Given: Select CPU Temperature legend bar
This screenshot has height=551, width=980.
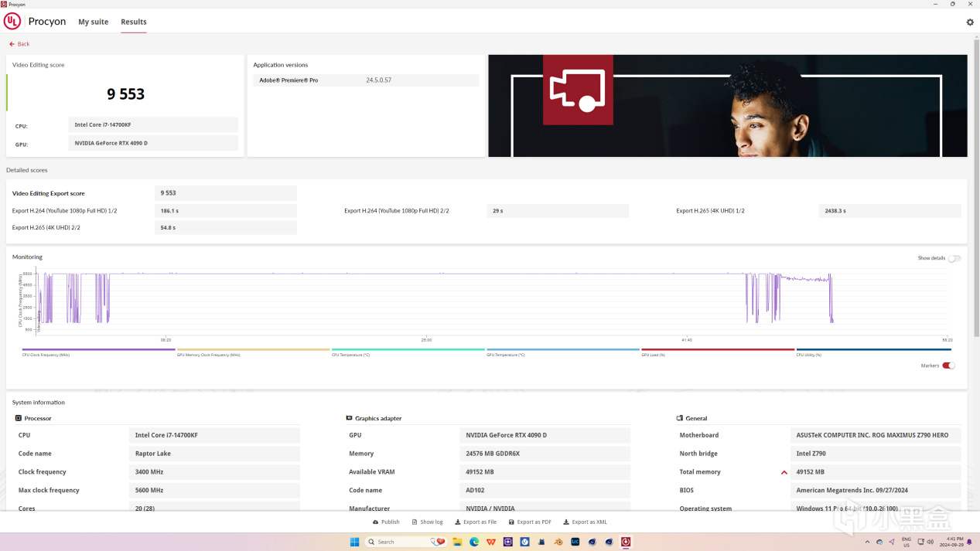Looking at the screenshot, I should click(408, 349).
